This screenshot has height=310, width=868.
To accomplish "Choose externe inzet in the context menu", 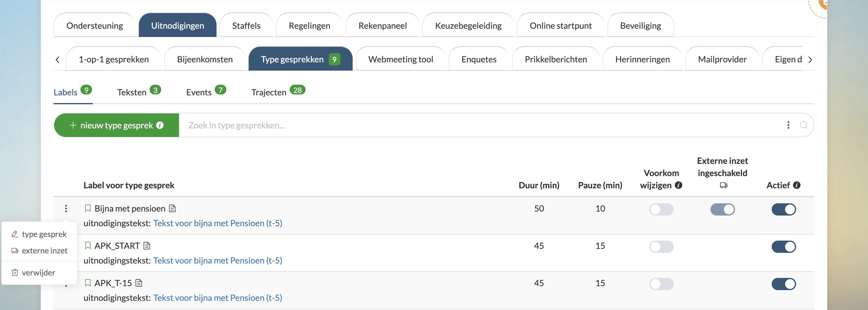I will click(x=44, y=251).
